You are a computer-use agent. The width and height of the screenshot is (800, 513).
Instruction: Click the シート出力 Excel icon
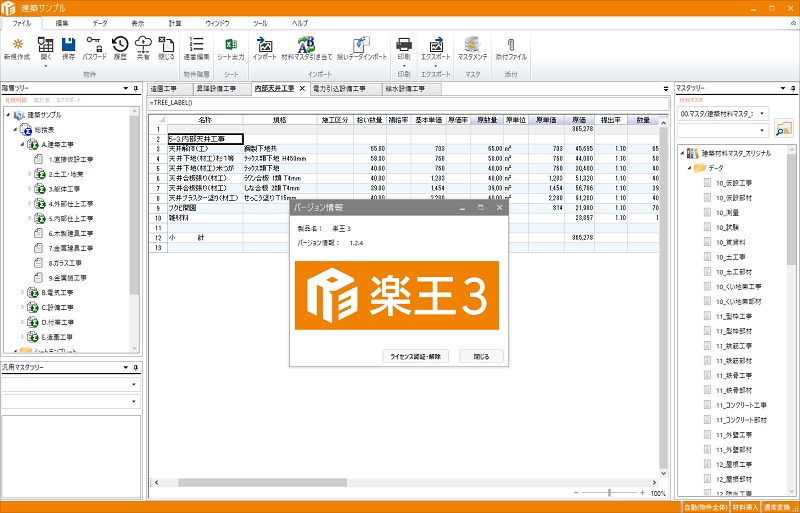pos(229,45)
